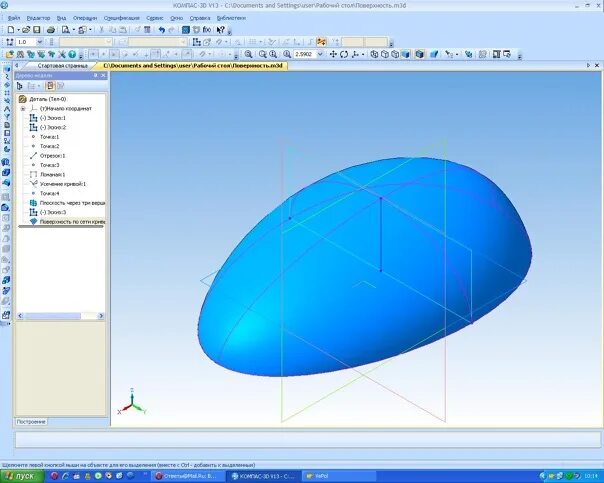
Task: Click the bottom icon of left vertical toolbar
Action: (6, 315)
